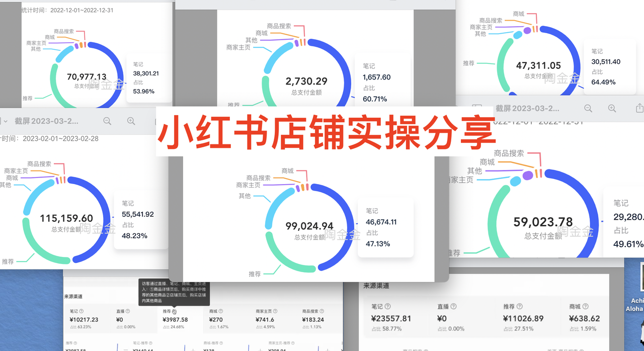Click the purple 其他 segment on 59,023.78 chart
The width and height of the screenshot is (644, 351).
click(527, 175)
